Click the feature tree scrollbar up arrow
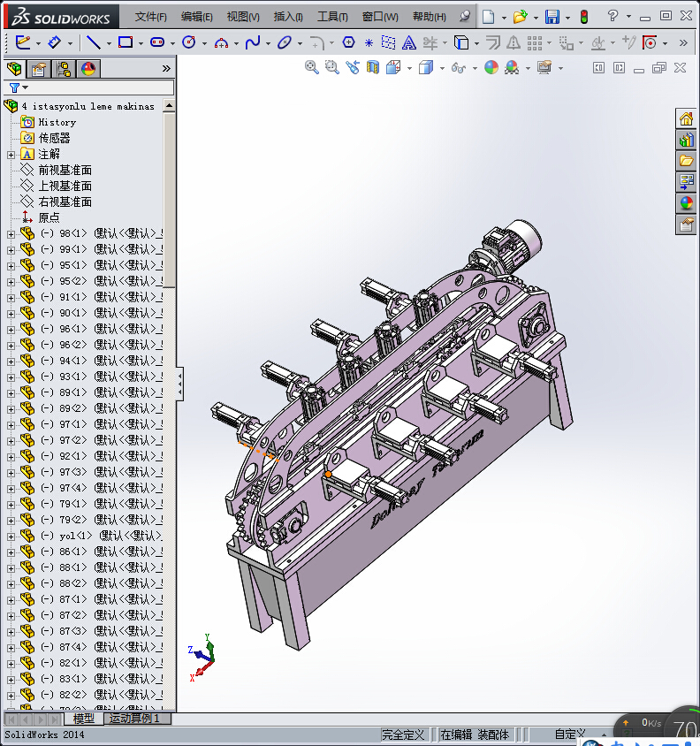 click(x=169, y=105)
